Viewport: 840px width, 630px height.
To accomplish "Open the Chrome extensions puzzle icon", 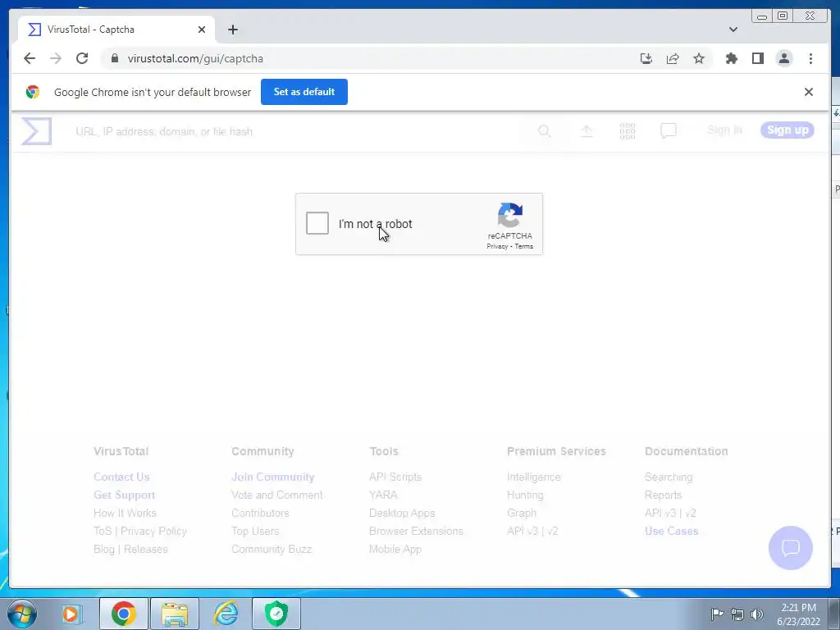I will click(731, 58).
